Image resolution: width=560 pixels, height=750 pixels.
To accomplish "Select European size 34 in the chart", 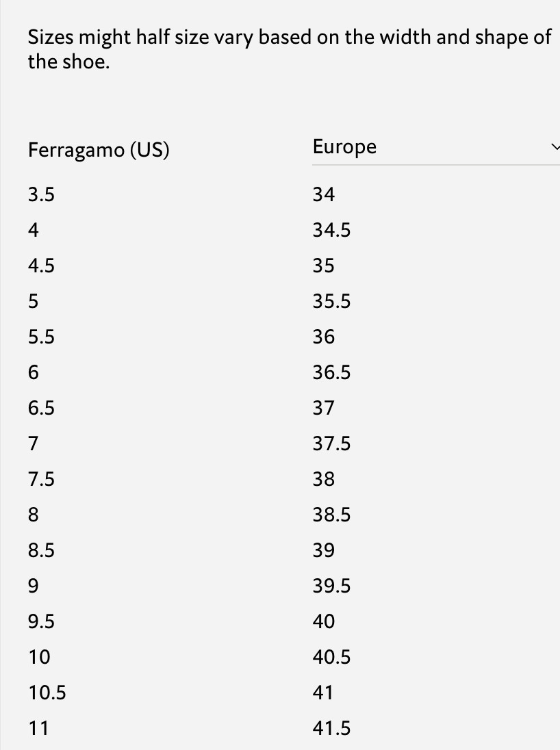I will pos(324,194).
